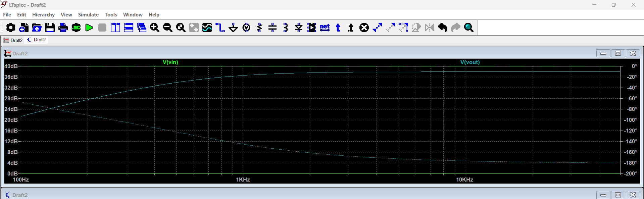
Task: Switch to the Draft2 waveform tab
Action: [x=13, y=40]
